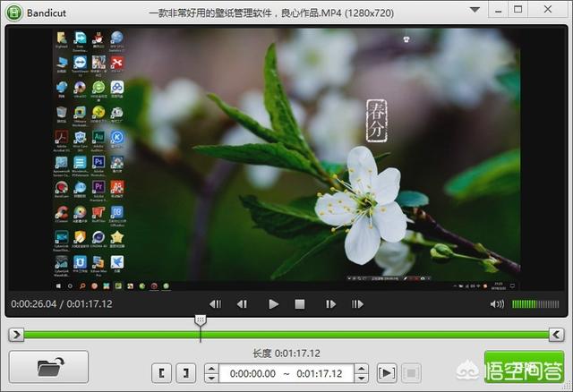This screenshot has width=573, height=392.
Task: Jump to previous keyframe button
Action: click(x=215, y=304)
